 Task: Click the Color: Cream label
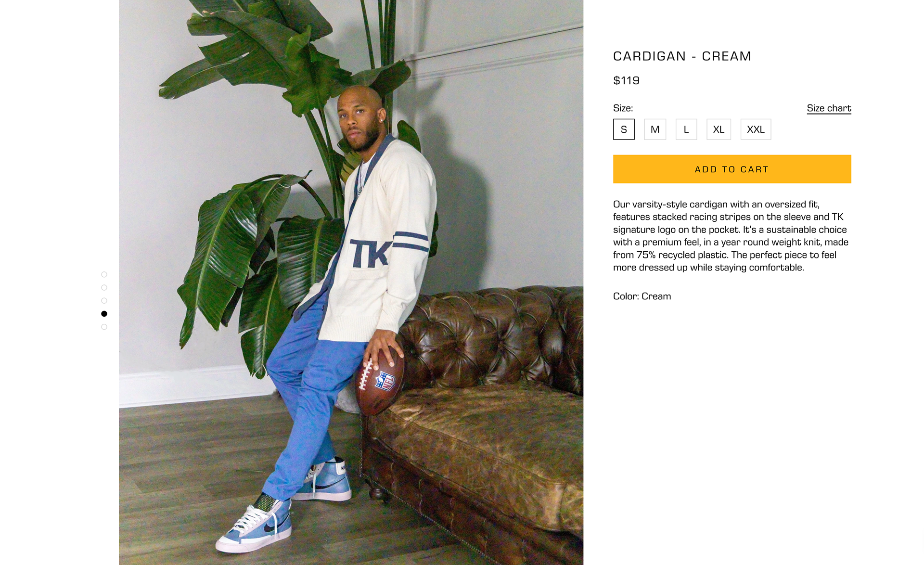(642, 296)
